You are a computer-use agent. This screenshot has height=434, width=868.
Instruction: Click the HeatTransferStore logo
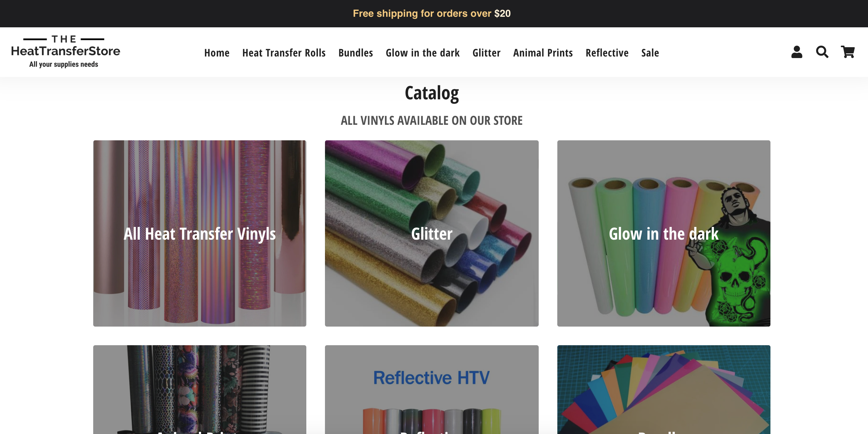[65, 52]
